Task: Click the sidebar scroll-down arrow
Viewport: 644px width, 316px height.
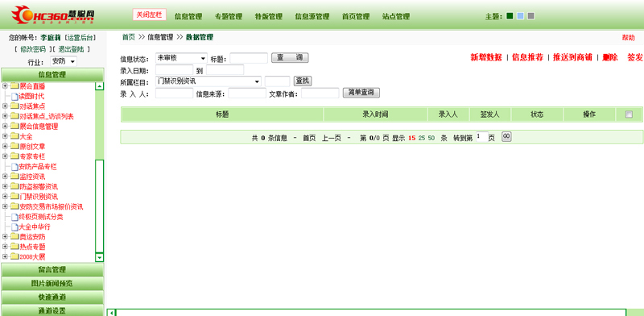Action: pyautogui.click(x=99, y=258)
